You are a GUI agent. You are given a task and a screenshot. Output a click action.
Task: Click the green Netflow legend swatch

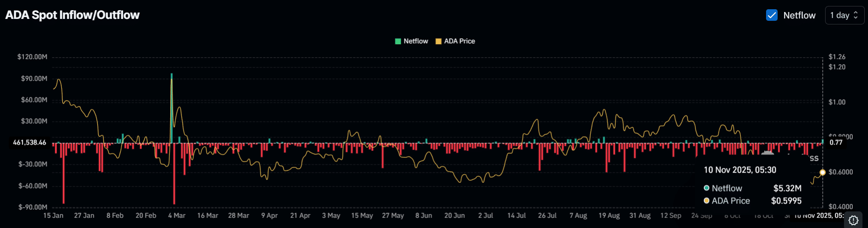coord(398,41)
